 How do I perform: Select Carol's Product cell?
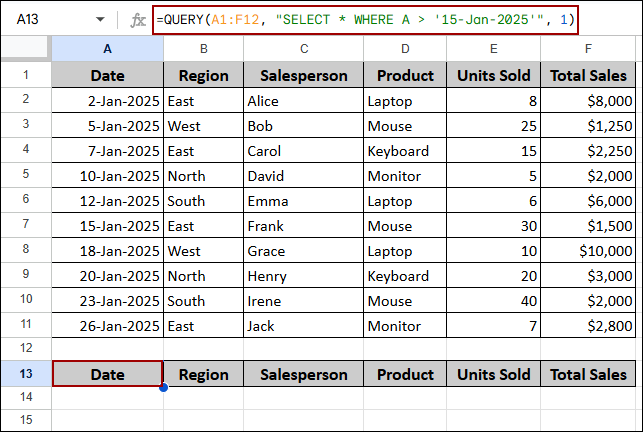405,151
